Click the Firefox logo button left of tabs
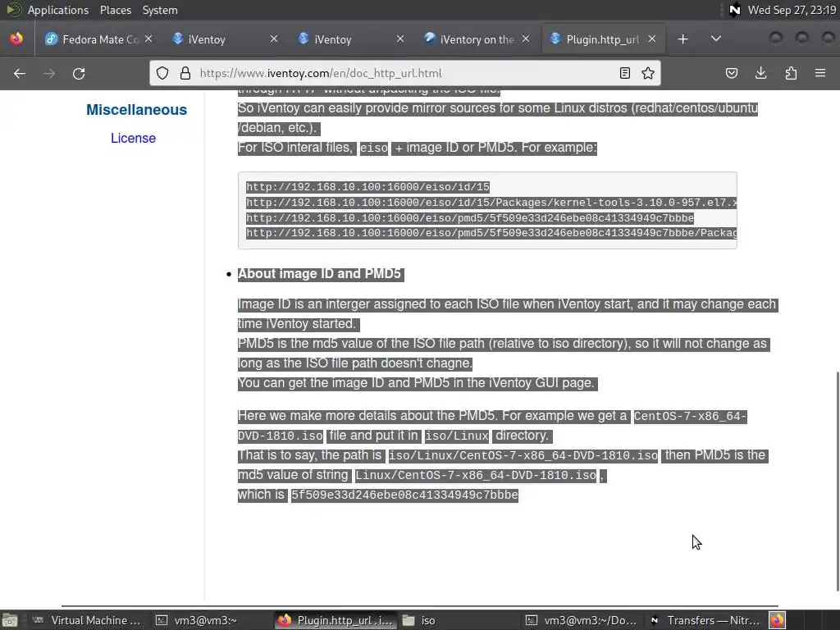The width and height of the screenshot is (840, 630). click(16, 39)
